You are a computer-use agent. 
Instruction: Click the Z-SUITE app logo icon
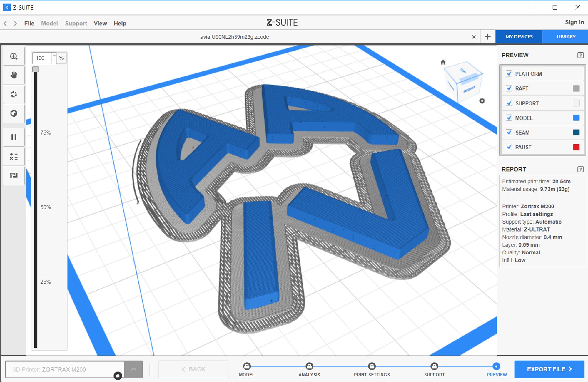(7, 7)
